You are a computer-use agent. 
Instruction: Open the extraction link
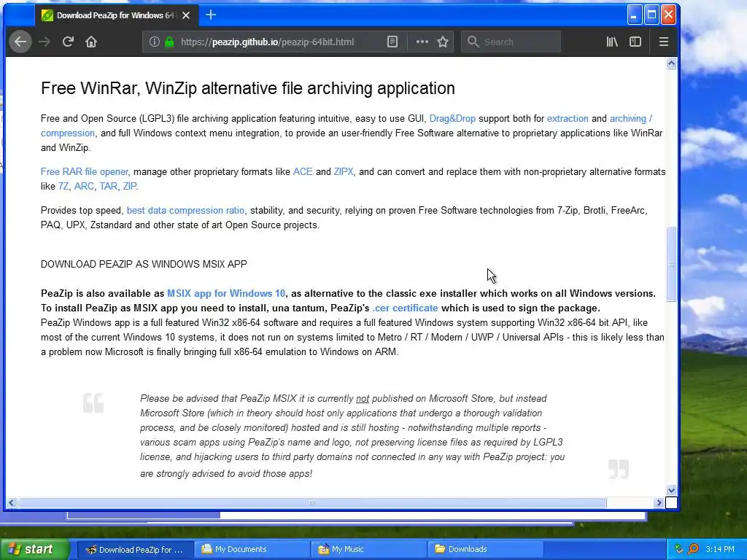(568, 119)
